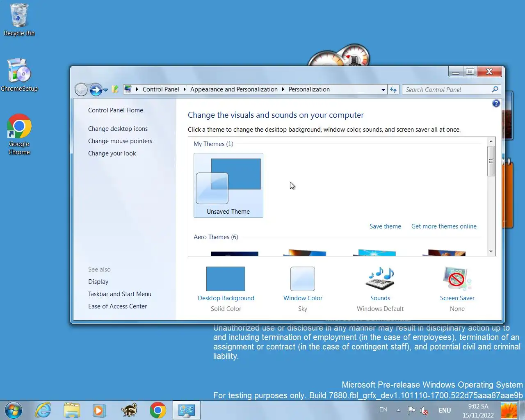The height and width of the screenshot is (420, 525).
Task: Click the Control Panel icon in address bar
Action: [128, 89]
